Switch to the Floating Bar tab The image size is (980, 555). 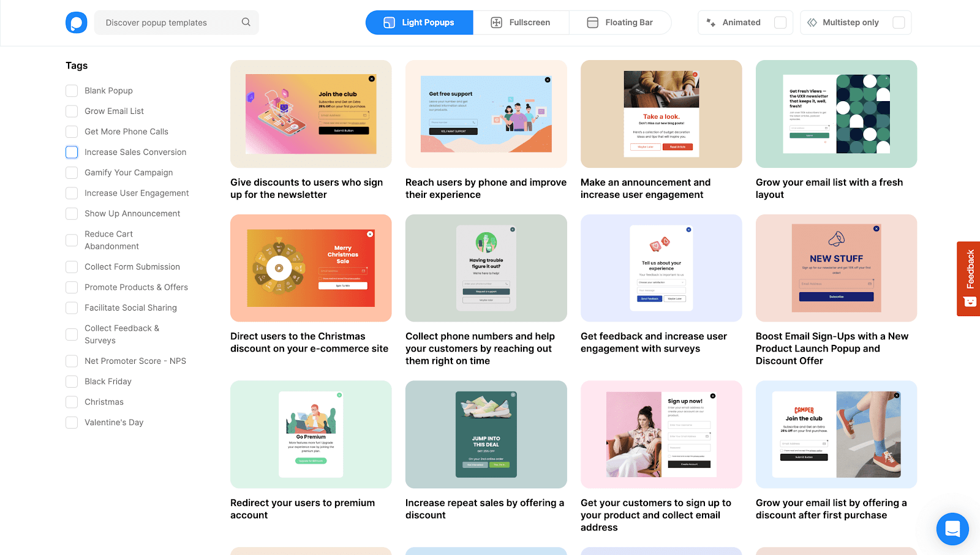620,23
